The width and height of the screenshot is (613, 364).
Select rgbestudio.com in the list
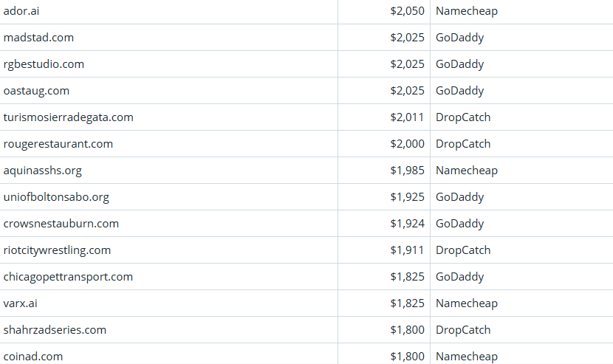[x=44, y=64]
